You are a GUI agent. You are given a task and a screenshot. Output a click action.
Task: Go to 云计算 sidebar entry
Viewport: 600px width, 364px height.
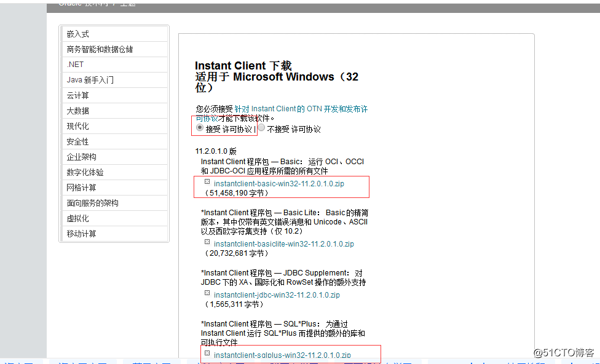tap(114, 95)
